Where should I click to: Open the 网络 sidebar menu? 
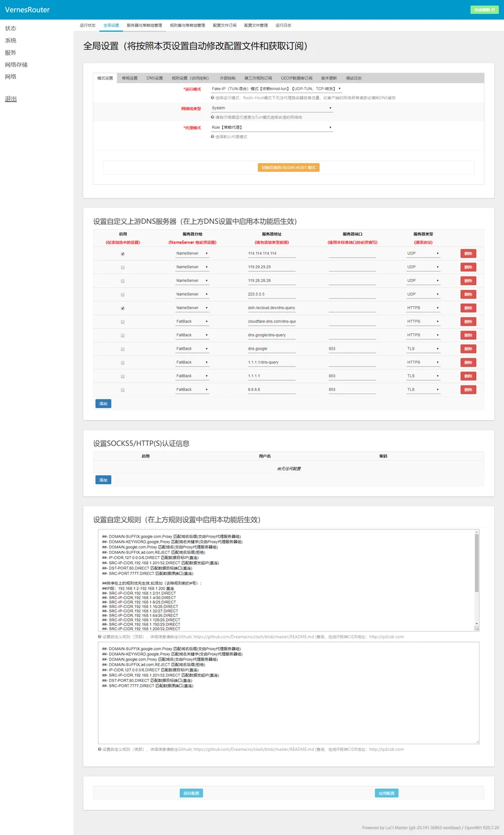click(x=10, y=77)
